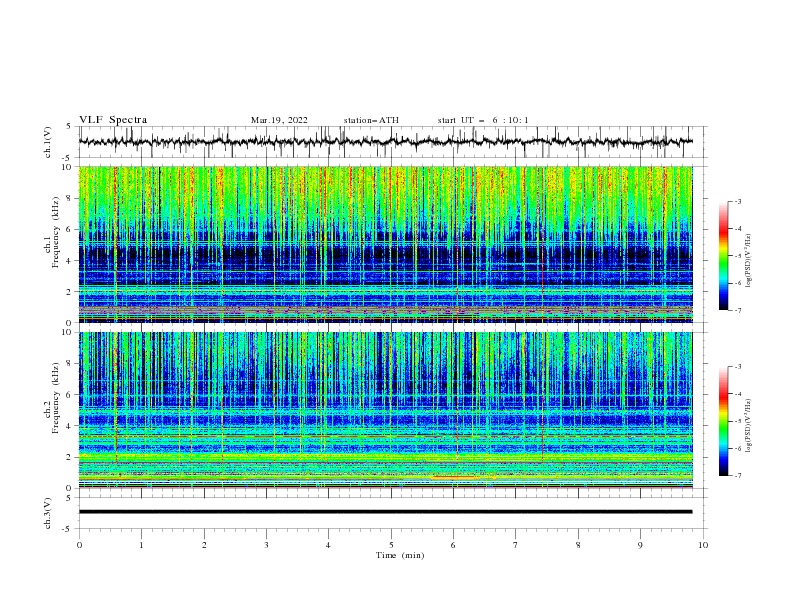
Task: Click time axis tick label "2"
Action: tap(204, 545)
